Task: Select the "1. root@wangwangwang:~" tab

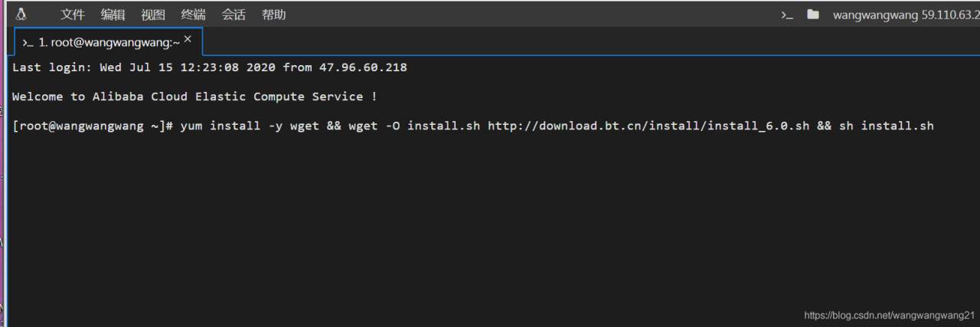Action: click(109, 43)
